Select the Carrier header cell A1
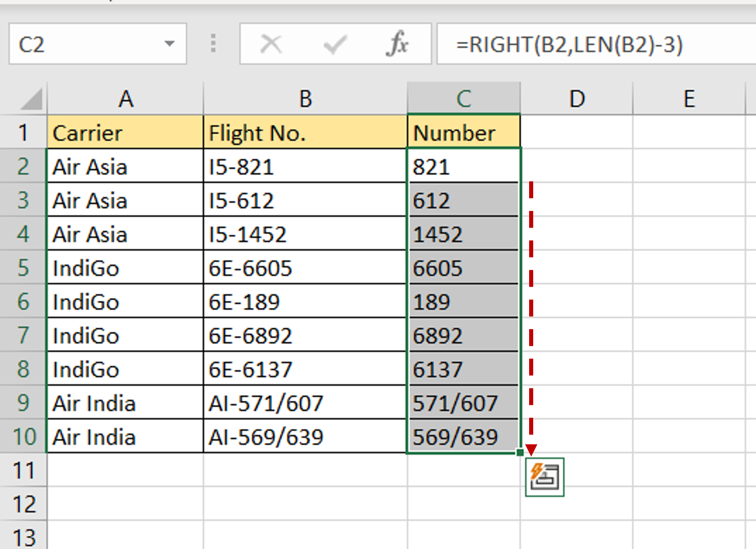 tap(125, 132)
